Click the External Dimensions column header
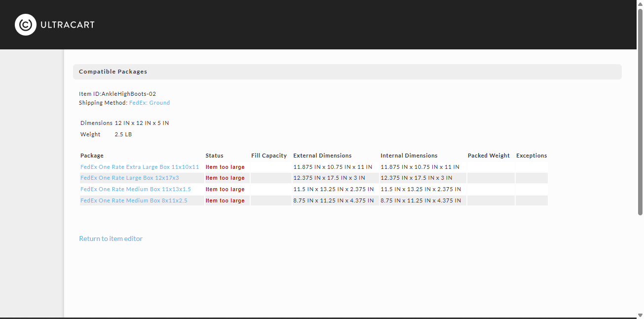This screenshot has height=319, width=644. coord(323,156)
